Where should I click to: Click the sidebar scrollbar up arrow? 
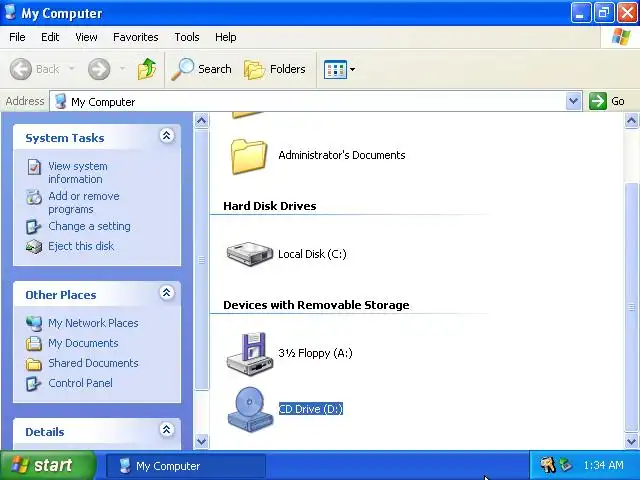pos(202,121)
